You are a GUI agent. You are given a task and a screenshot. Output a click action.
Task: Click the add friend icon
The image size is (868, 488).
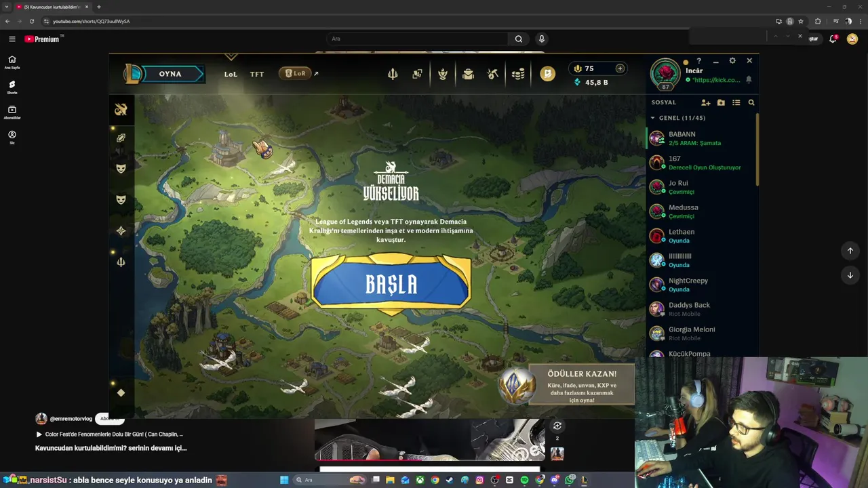click(705, 102)
